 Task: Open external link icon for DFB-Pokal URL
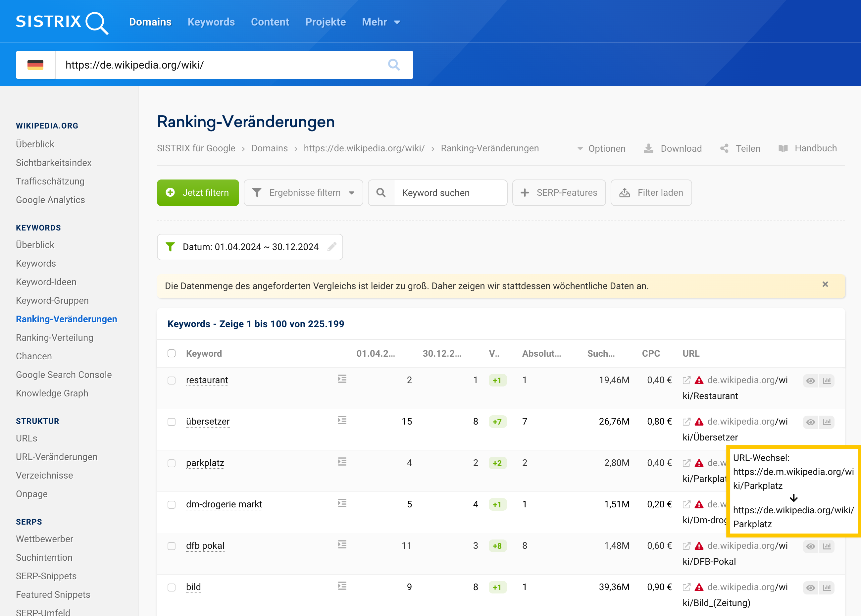(x=686, y=545)
